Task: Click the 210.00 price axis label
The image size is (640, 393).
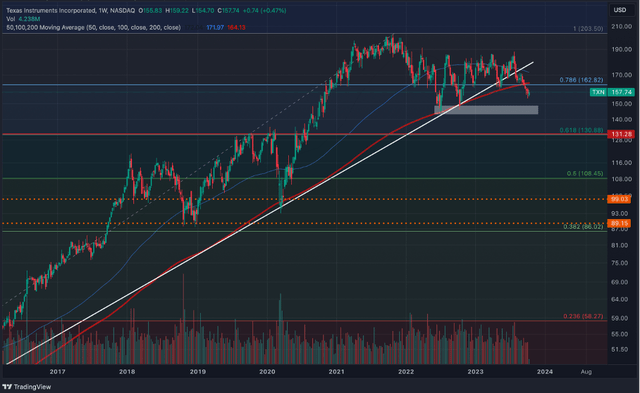Action: coord(621,27)
